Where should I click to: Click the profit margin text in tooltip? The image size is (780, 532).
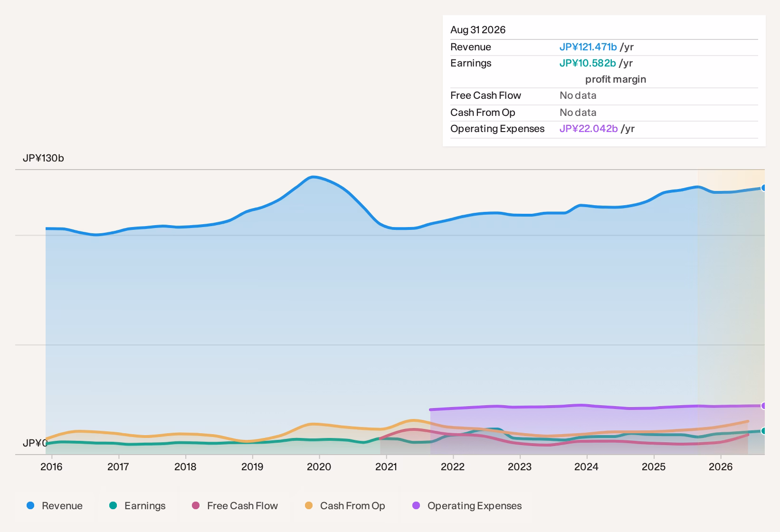616,79
